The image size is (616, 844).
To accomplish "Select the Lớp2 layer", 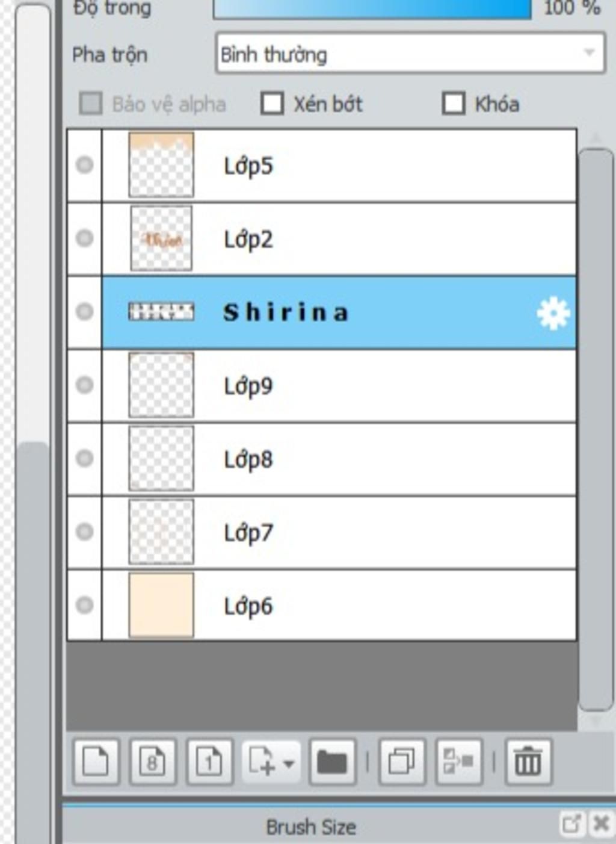I will point(339,239).
